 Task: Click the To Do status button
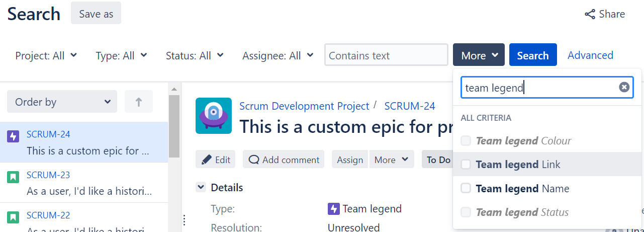[437, 160]
